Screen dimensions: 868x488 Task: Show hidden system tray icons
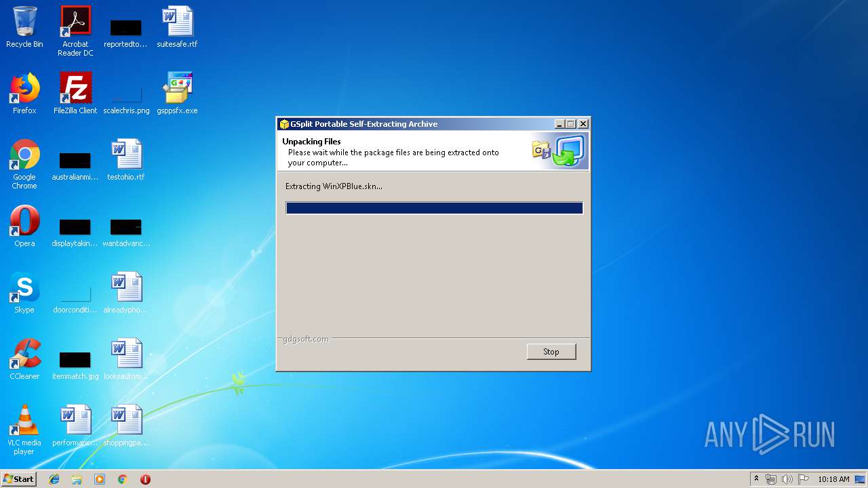pyautogui.click(x=756, y=479)
